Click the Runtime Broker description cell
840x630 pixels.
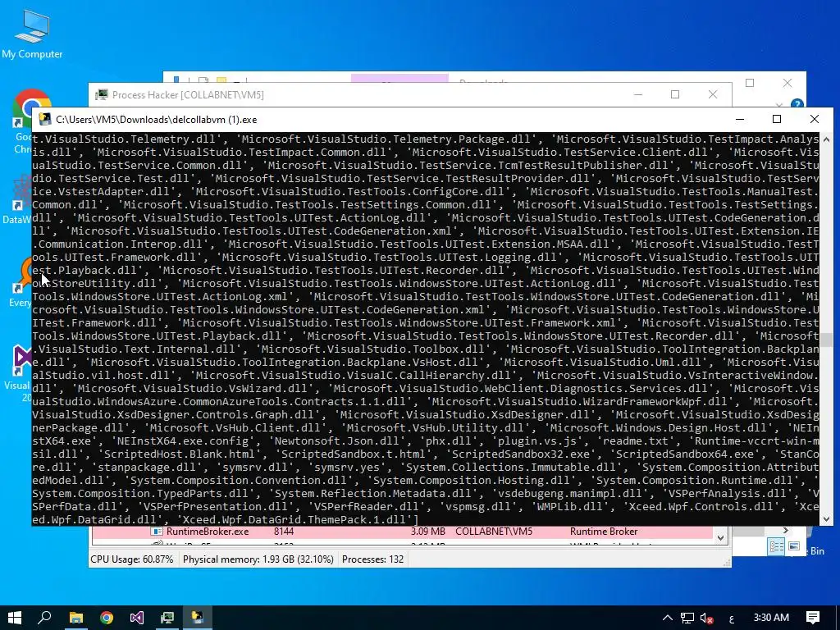(604, 532)
